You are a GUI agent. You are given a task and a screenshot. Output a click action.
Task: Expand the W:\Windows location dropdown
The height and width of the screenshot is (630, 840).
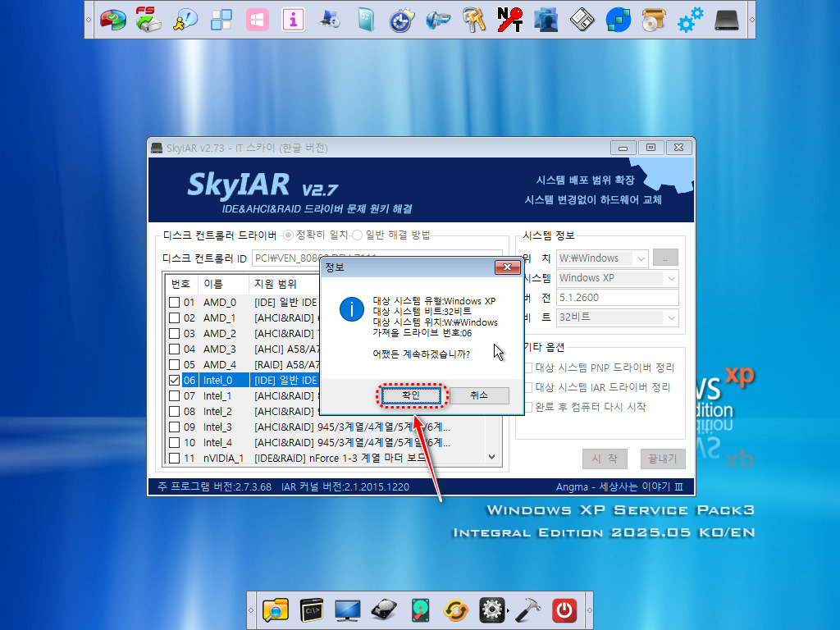pyautogui.click(x=641, y=258)
